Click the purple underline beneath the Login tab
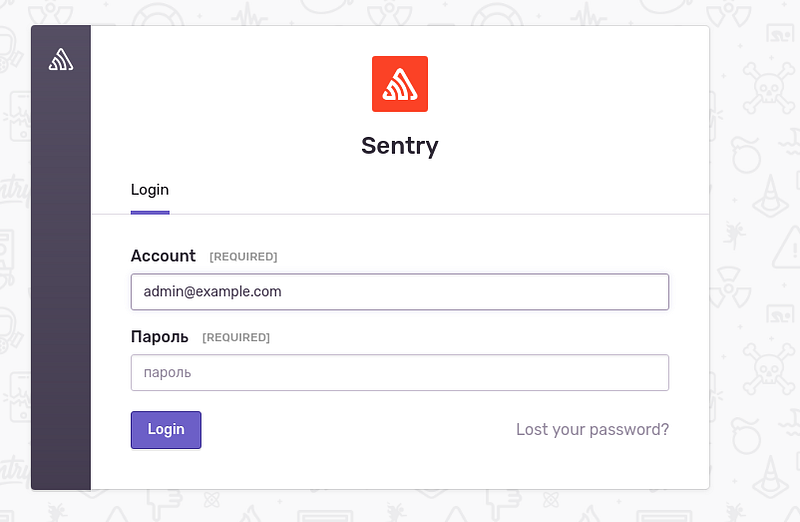800x522 pixels. click(150, 213)
